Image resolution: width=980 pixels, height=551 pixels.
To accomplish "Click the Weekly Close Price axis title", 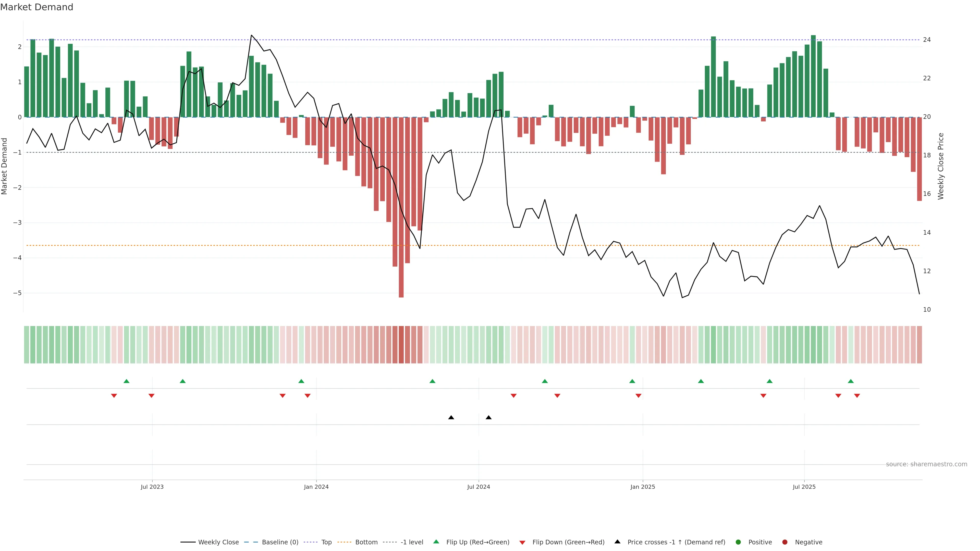I will (941, 166).
